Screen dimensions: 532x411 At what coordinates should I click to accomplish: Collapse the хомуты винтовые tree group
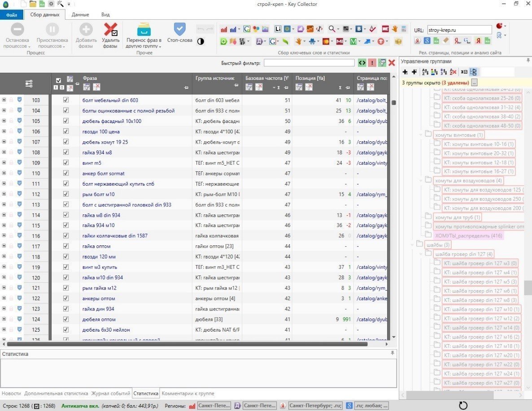[420, 135]
